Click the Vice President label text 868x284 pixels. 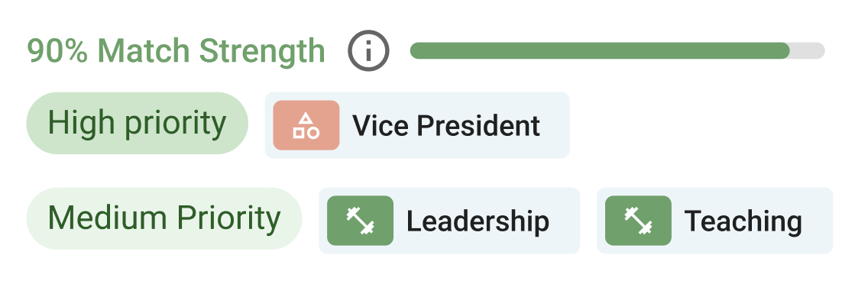click(x=446, y=126)
